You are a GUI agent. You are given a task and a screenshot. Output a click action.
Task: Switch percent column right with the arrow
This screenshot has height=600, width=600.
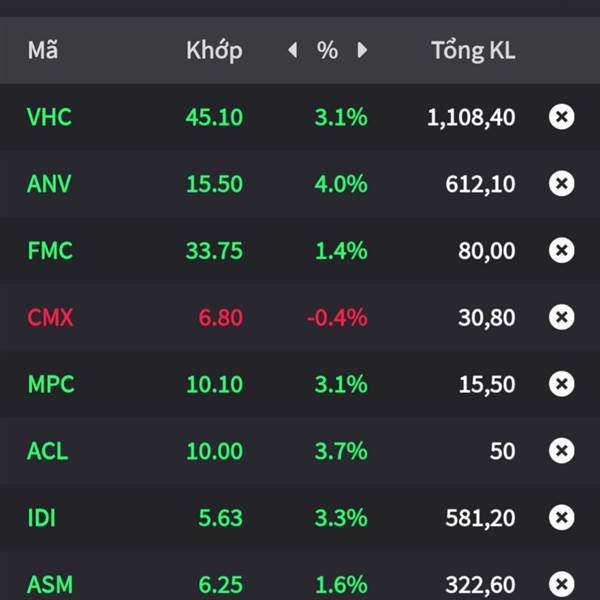(362, 50)
